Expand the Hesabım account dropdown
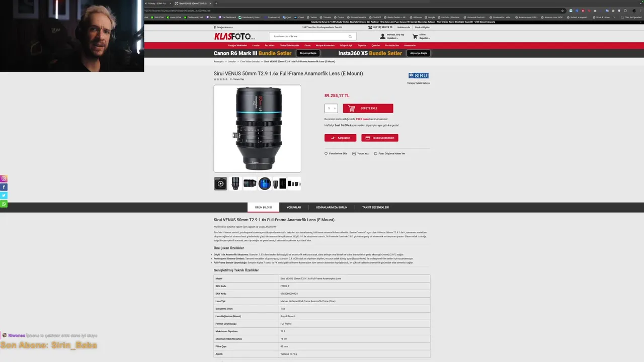Image resolution: width=644 pixels, height=362 pixels. [x=393, y=38]
